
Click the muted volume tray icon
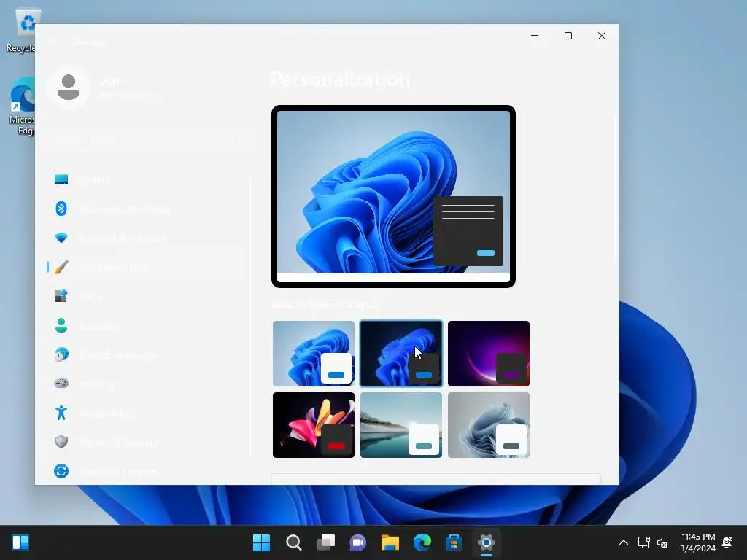tap(662, 542)
